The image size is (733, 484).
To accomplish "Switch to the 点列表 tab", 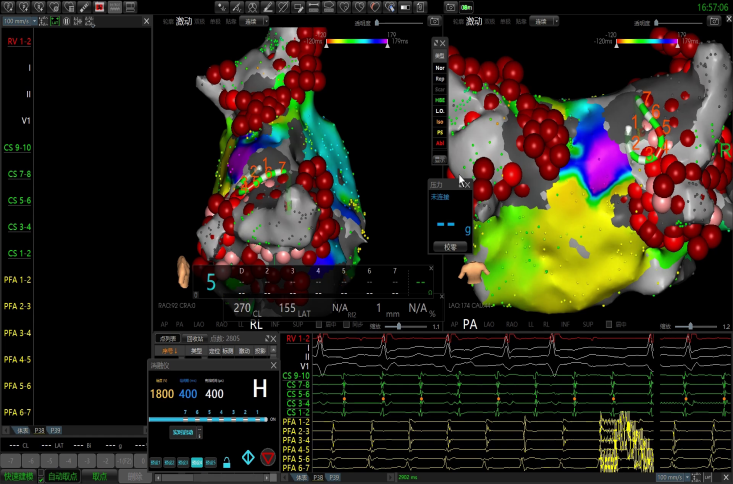I will click(168, 340).
